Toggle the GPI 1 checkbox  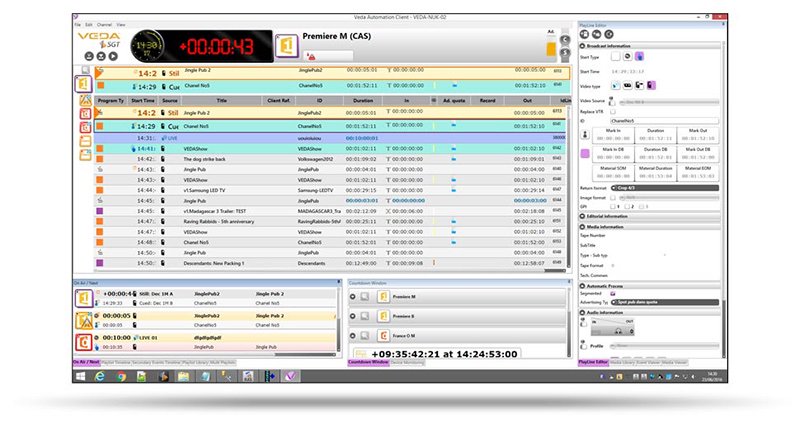point(613,207)
